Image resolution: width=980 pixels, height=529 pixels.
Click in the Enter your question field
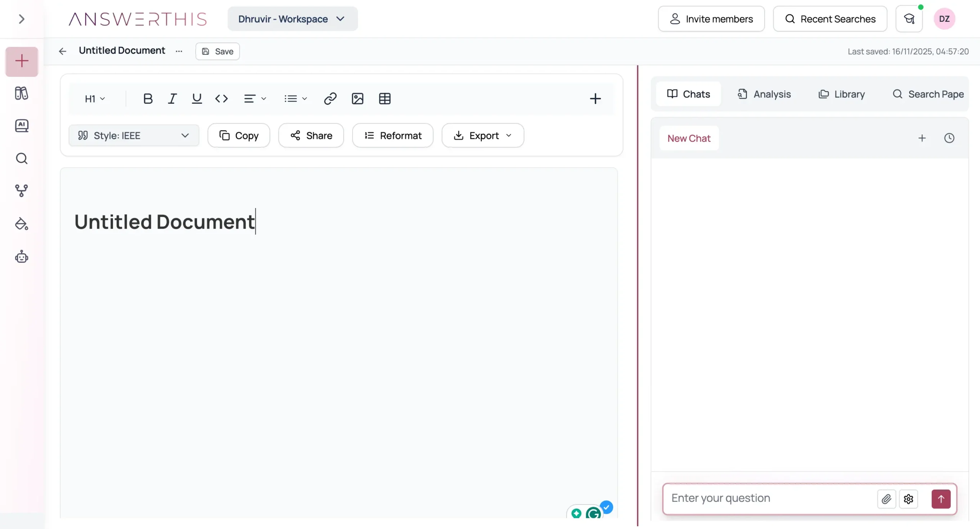point(766,499)
